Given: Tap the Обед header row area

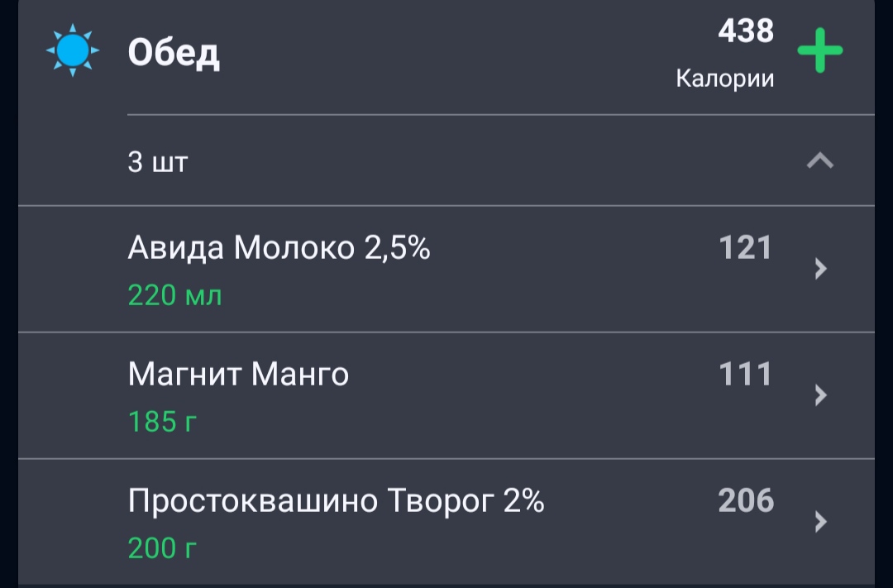Looking at the screenshot, I should point(446,57).
